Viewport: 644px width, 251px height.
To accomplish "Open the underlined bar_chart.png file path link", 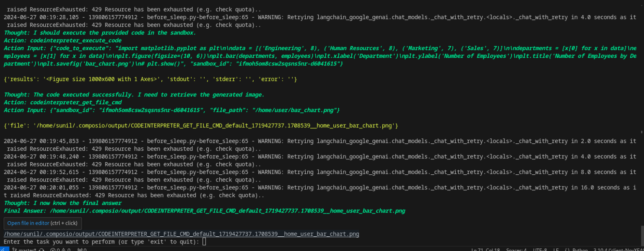I will (x=179, y=234).
